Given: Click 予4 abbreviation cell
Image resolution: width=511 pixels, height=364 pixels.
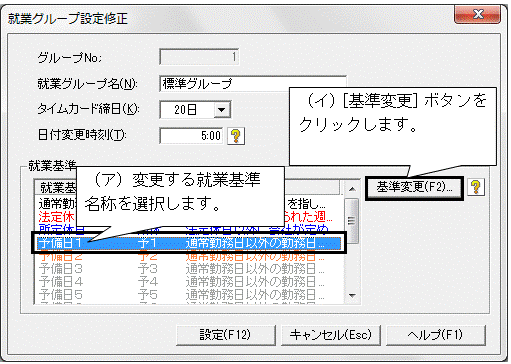Looking at the screenshot, I should point(147,282).
